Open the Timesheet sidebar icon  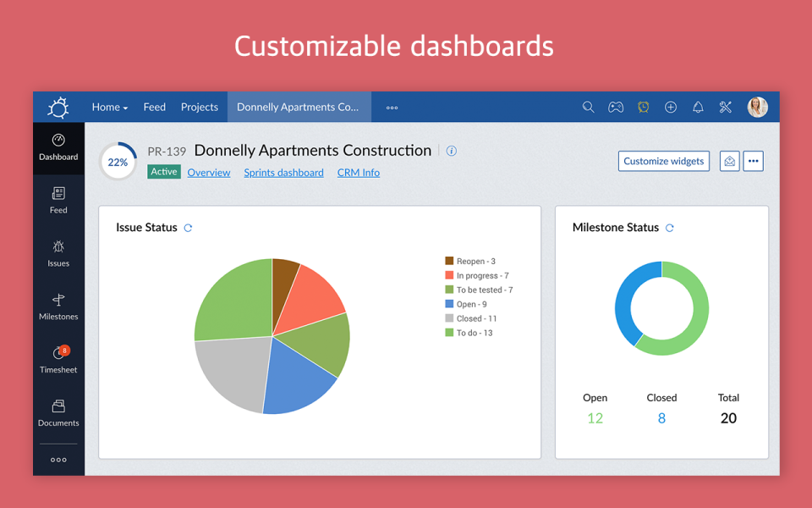[58, 359]
